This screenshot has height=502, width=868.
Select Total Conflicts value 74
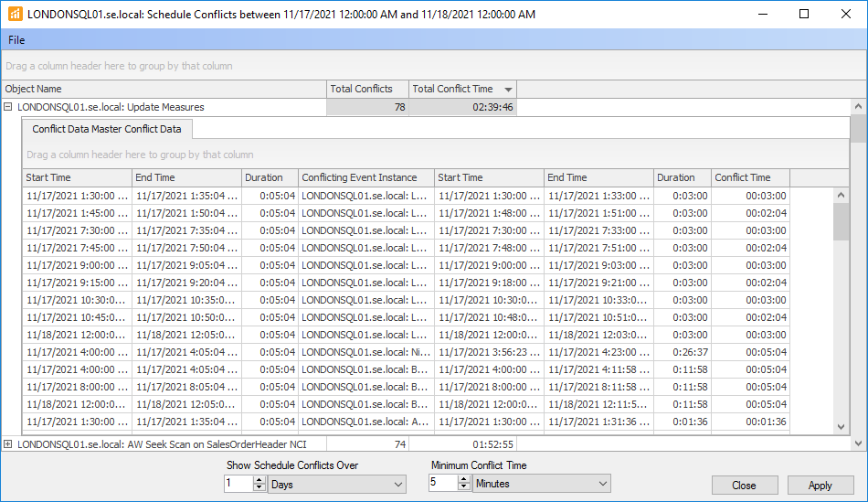pos(367,444)
